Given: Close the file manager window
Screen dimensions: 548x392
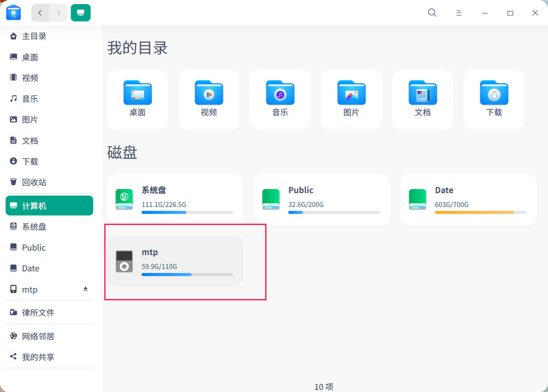Looking at the screenshot, I should click(x=535, y=13).
